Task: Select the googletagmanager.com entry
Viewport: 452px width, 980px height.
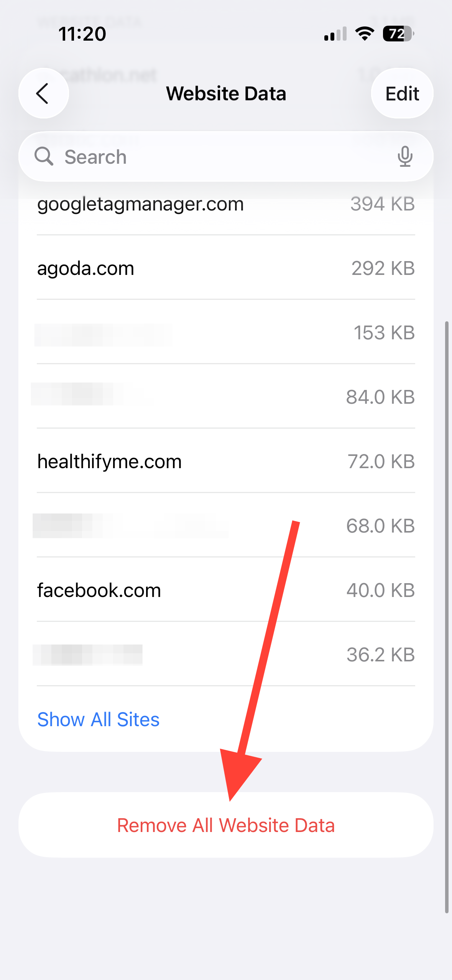Action: pyautogui.click(x=226, y=204)
